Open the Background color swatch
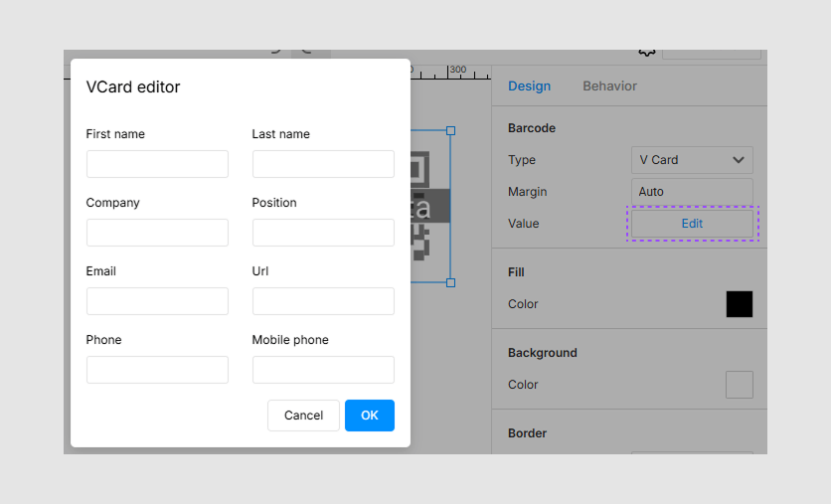The height and width of the screenshot is (504, 831). click(739, 385)
